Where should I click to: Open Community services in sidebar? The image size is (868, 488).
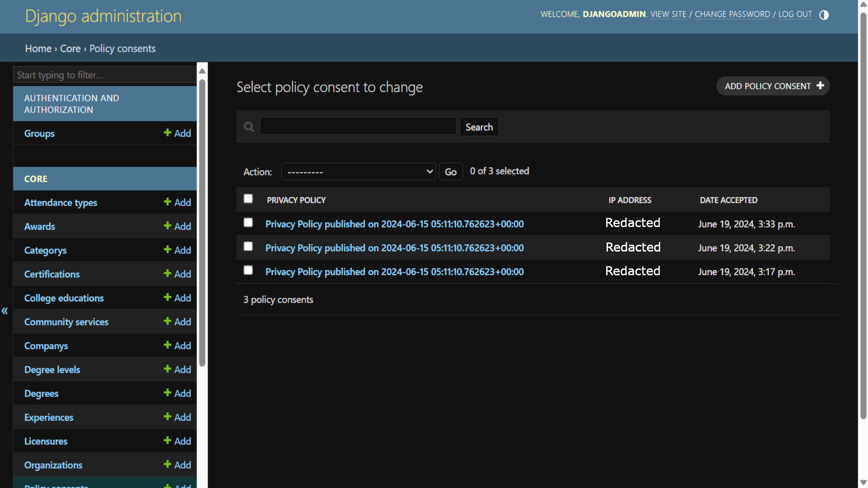tap(66, 322)
